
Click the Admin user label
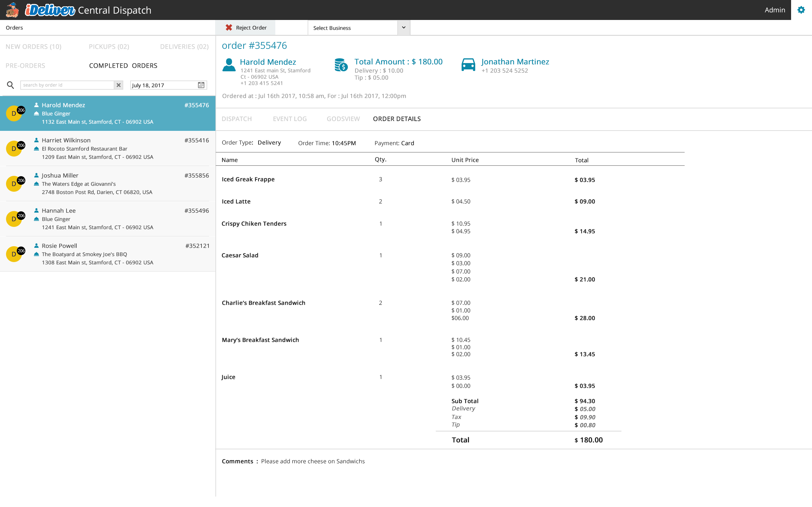tap(774, 10)
